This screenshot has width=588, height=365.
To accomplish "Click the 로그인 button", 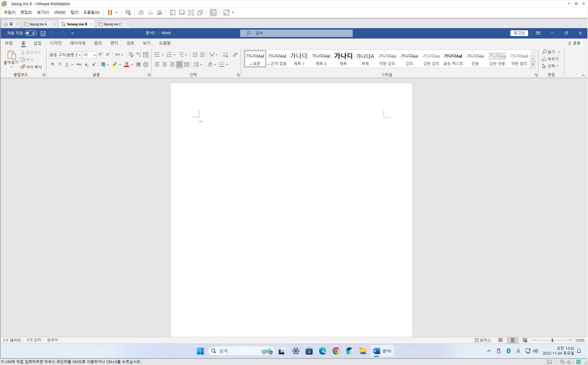I will (519, 33).
